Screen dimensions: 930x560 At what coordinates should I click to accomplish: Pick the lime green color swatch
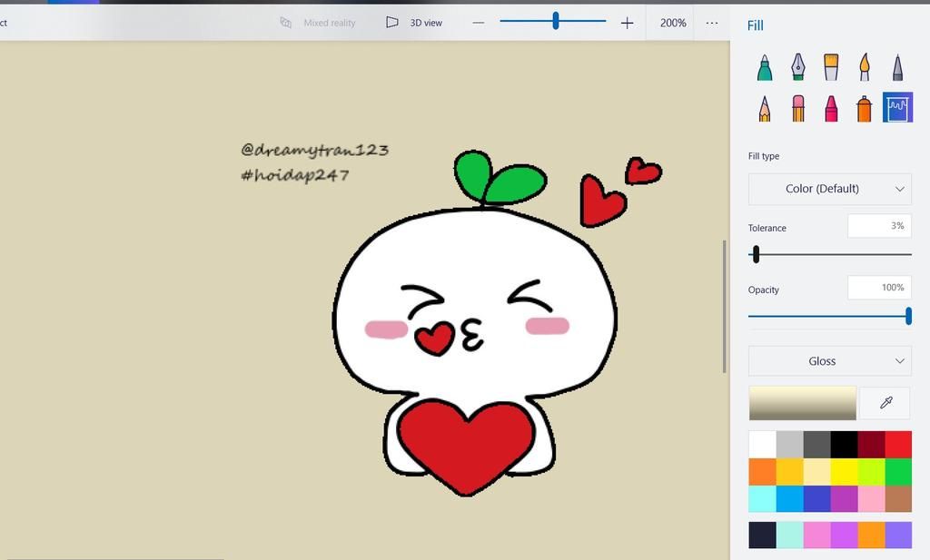(871, 472)
